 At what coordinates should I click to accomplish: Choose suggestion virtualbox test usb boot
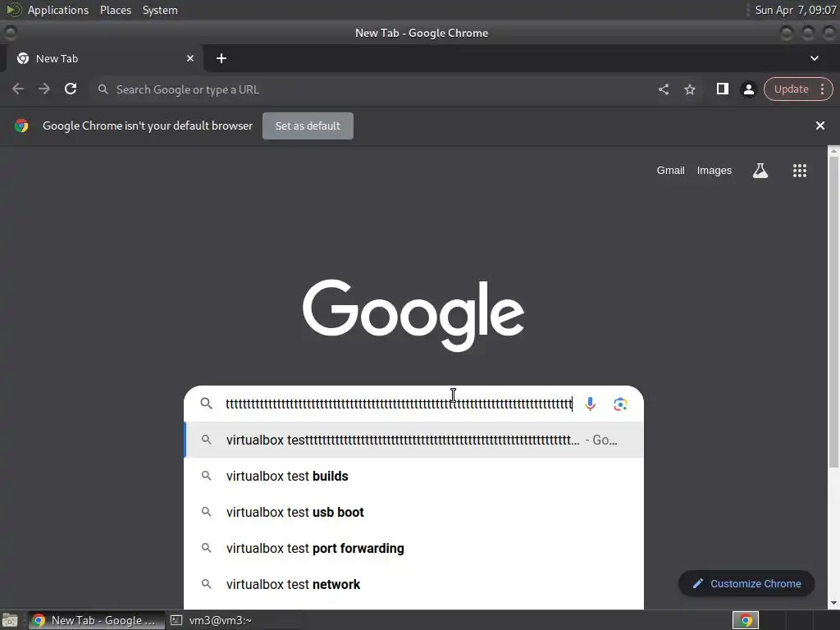pos(414,512)
